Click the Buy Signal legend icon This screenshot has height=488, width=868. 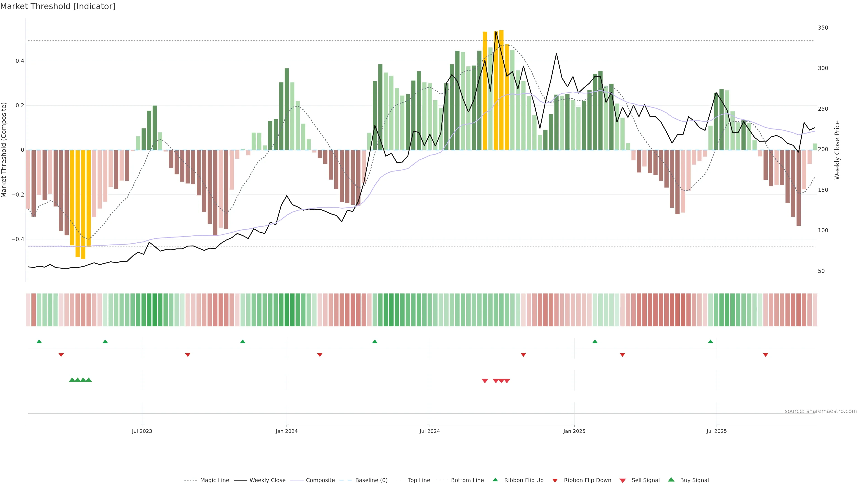(671, 480)
